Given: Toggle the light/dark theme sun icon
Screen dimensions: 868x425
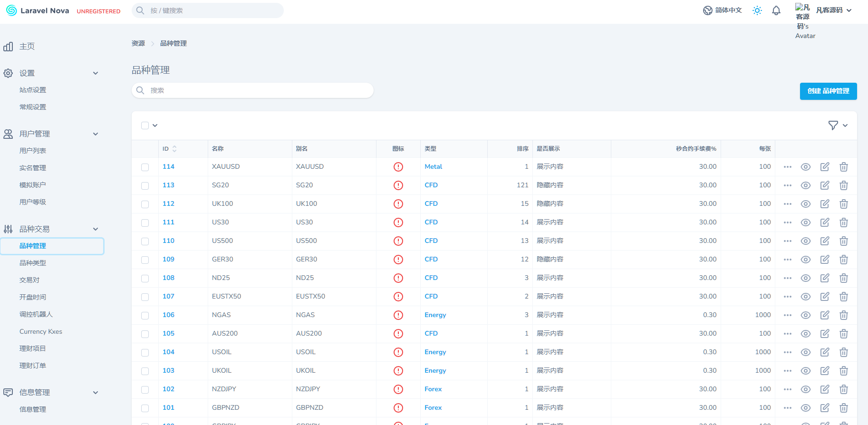Looking at the screenshot, I should pos(757,10).
